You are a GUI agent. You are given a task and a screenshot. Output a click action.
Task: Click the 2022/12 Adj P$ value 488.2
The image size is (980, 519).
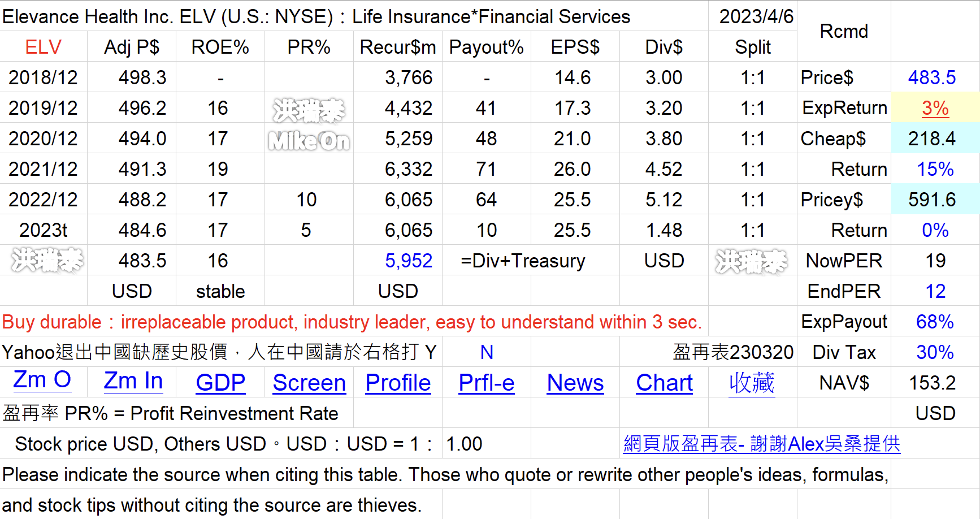click(142, 200)
